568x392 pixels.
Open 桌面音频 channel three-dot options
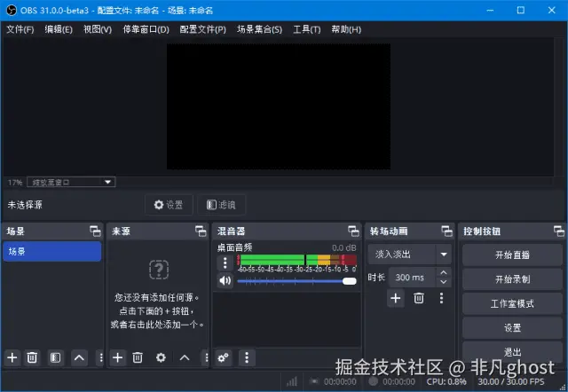pos(225,263)
